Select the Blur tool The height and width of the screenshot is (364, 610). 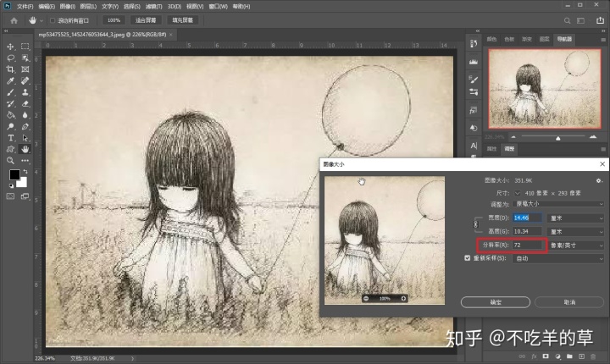point(25,115)
